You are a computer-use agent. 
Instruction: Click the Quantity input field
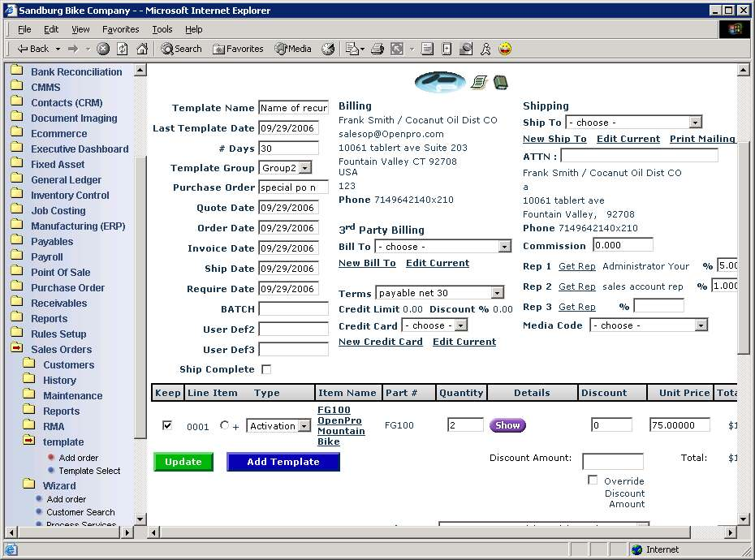(x=464, y=424)
